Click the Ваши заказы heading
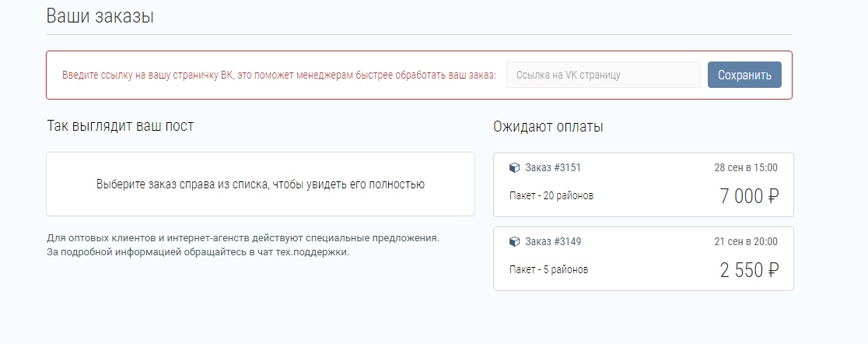Viewport: 868px width, 344px height. click(x=100, y=16)
